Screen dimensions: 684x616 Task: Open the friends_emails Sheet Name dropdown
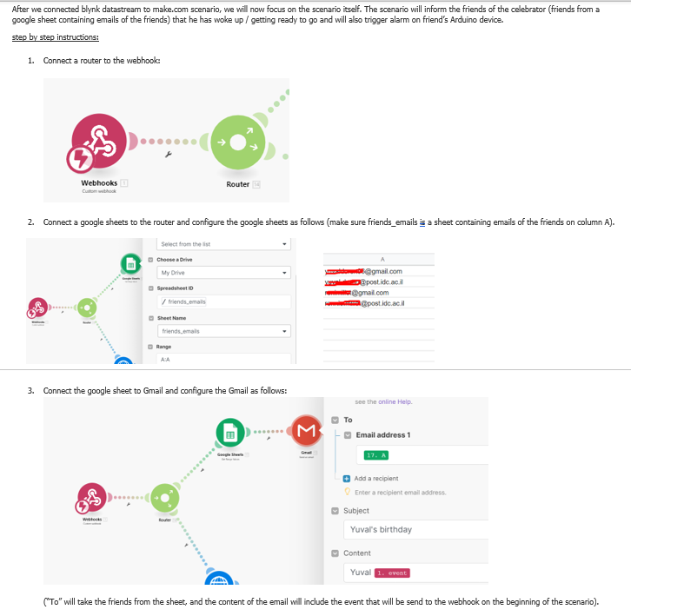pos(223,331)
